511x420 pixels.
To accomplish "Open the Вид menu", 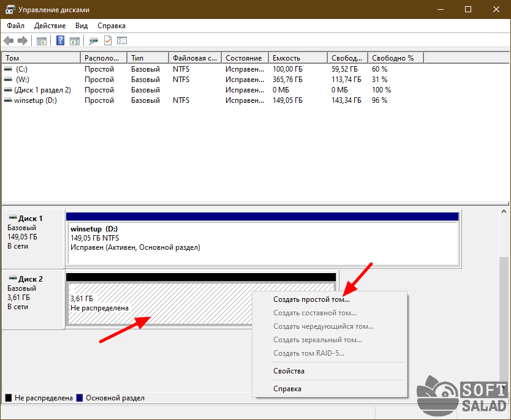I will tap(81, 26).
